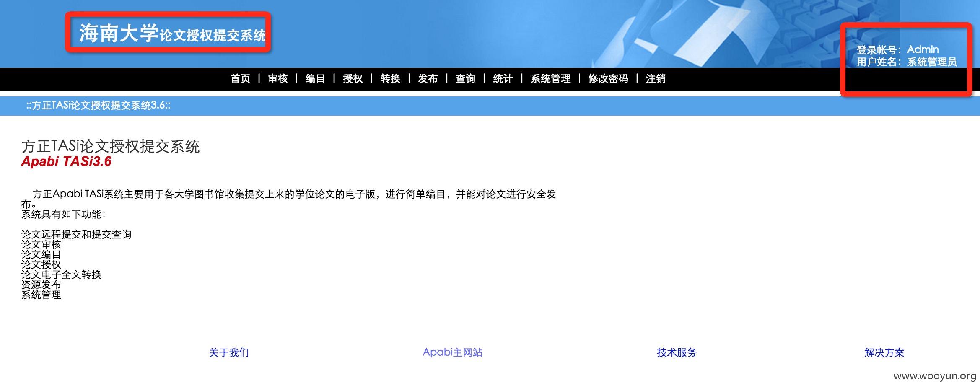The height and width of the screenshot is (388, 980).
Task: Click the 方正TASi论文授权提交系统 page heading
Action: pyautogui.click(x=111, y=147)
